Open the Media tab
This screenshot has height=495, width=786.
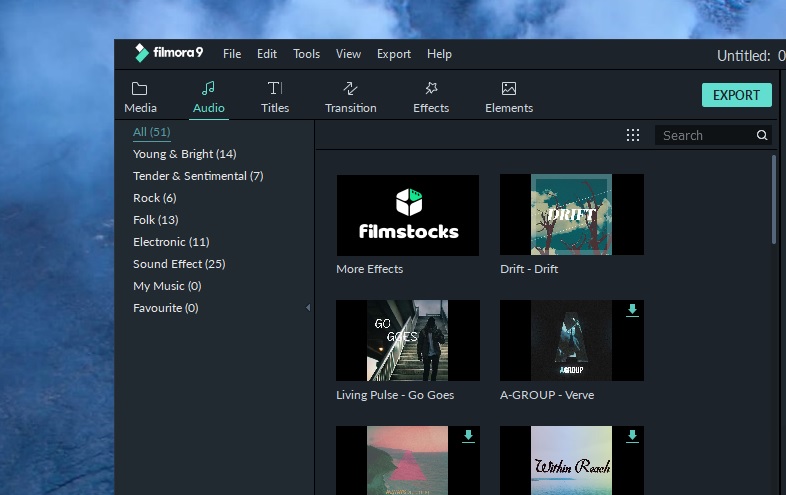point(140,97)
